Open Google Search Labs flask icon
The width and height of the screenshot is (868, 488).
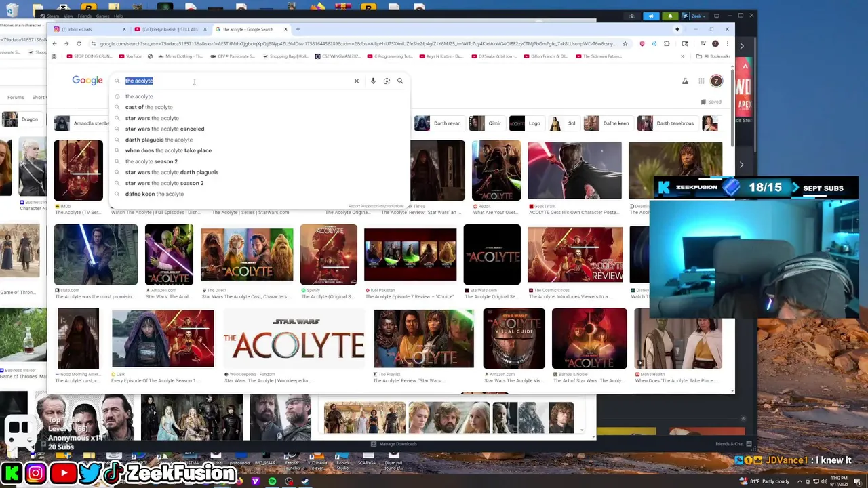[x=685, y=81]
